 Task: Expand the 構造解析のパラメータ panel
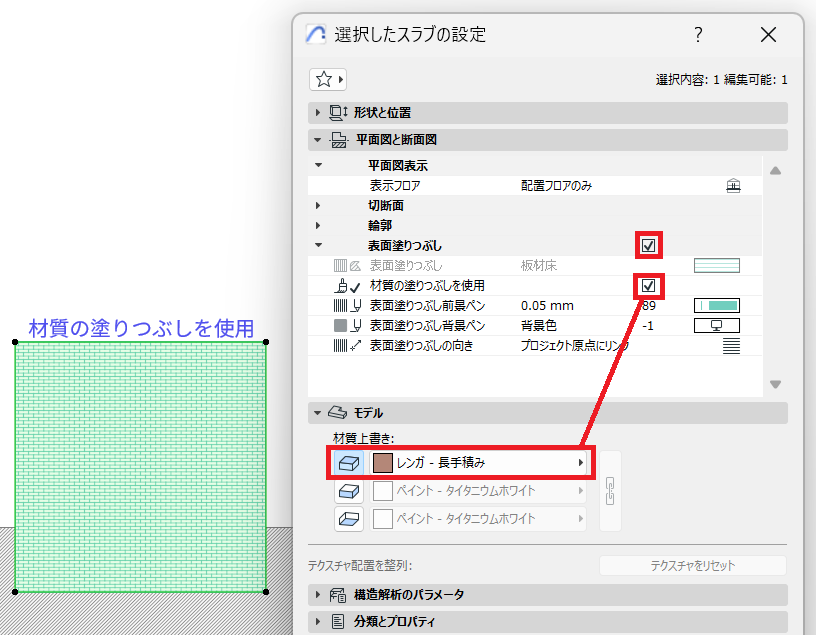318,594
